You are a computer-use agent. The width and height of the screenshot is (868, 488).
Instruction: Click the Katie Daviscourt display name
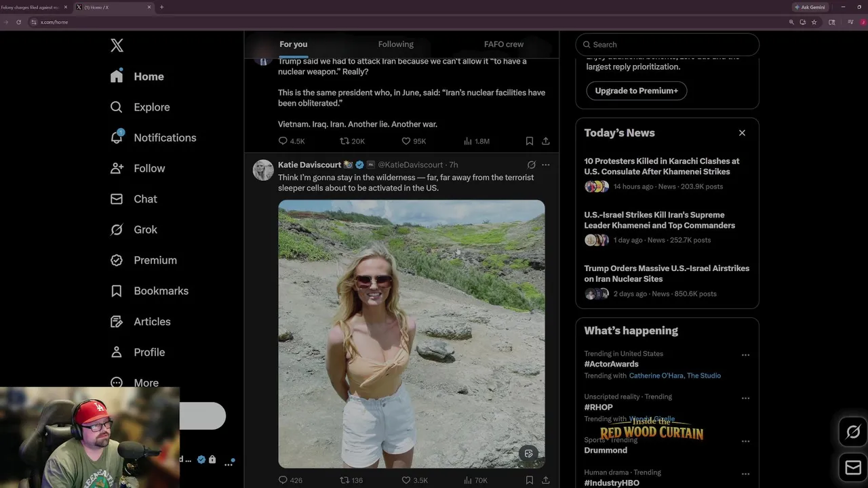(x=309, y=165)
